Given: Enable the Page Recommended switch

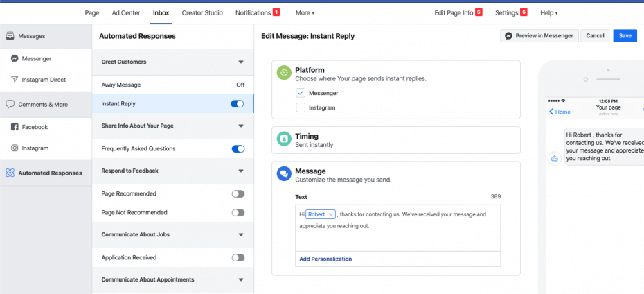Looking at the screenshot, I should 238,193.
